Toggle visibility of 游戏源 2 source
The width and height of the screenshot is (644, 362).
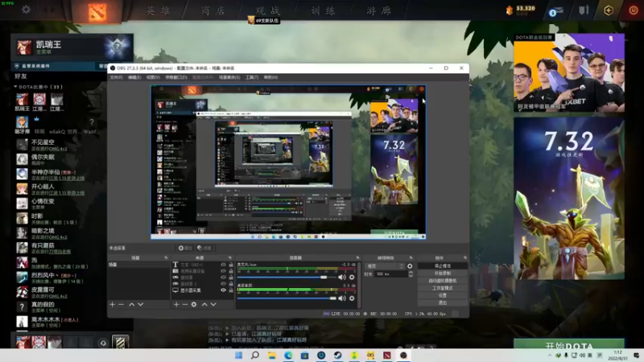point(224,284)
